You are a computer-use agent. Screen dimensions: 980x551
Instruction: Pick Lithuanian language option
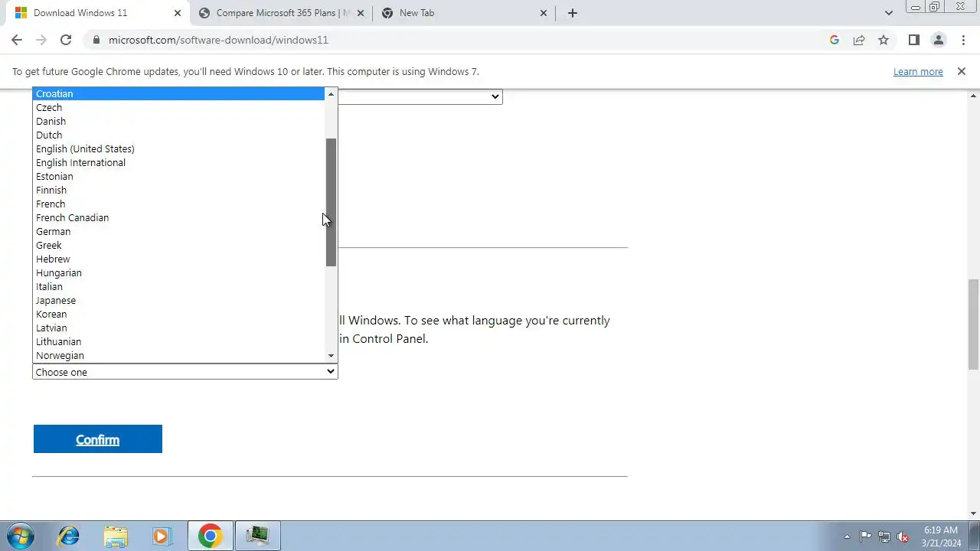[x=178, y=341]
